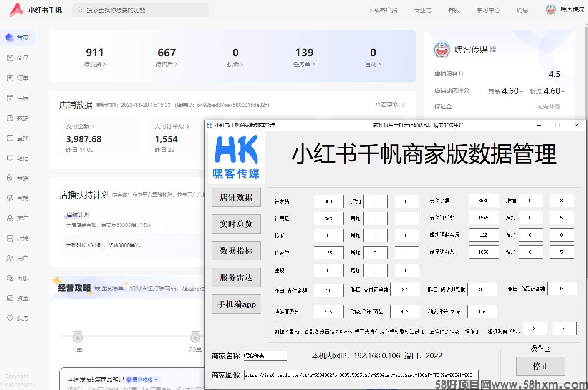The width and height of the screenshot is (588, 390).
Task: Click the 动态评分_物流 field
Action: click(x=482, y=312)
